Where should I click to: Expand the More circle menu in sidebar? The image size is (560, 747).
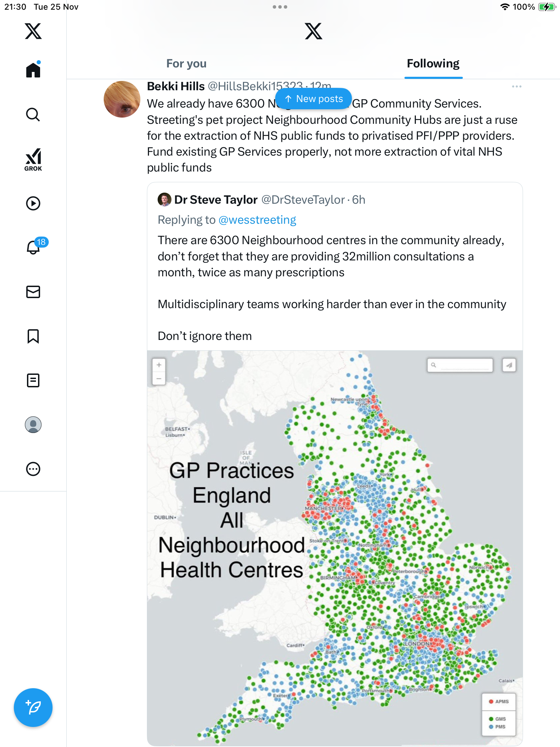(33, 469)
